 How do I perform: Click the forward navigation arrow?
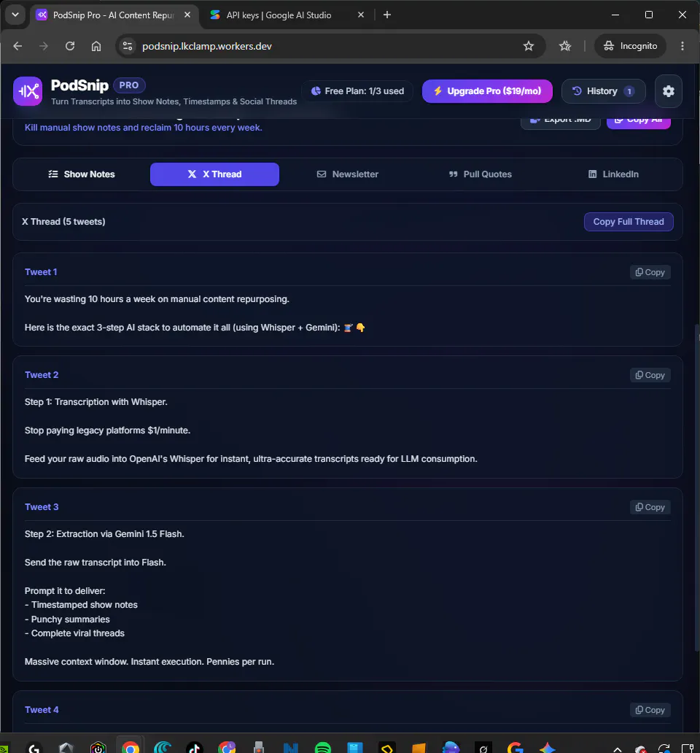point(44,46)
